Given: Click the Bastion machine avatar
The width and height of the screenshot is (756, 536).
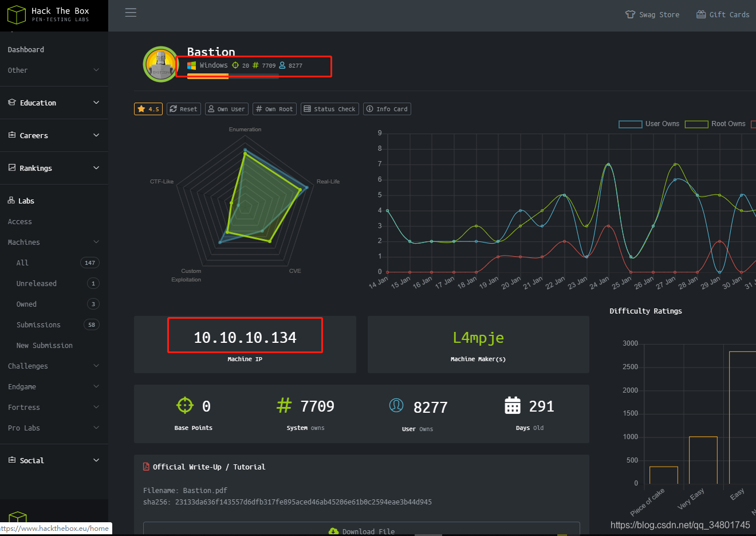Looking at the screenshot, I should coord(161,64).
